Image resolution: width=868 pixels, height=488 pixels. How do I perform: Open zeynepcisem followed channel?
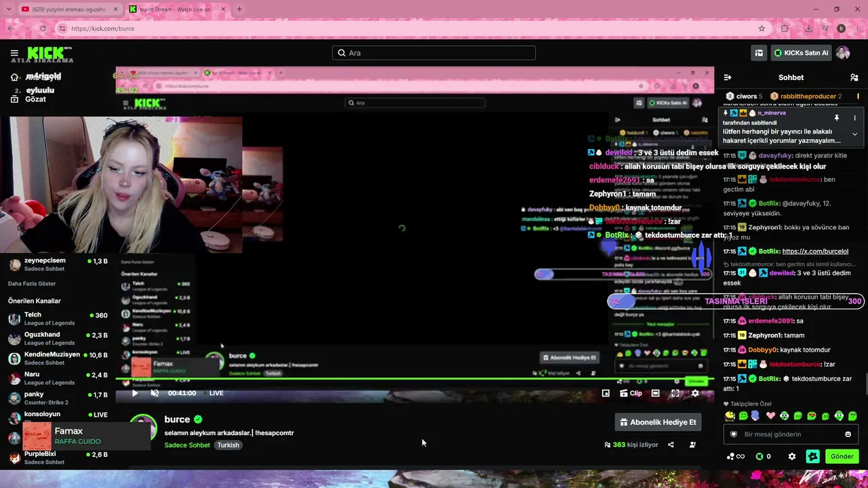coord(58,264)
